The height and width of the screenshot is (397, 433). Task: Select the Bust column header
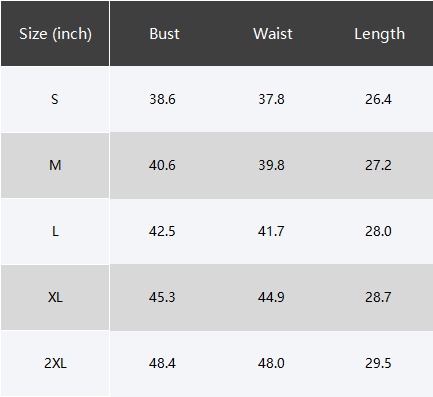(x=164, y=34)
